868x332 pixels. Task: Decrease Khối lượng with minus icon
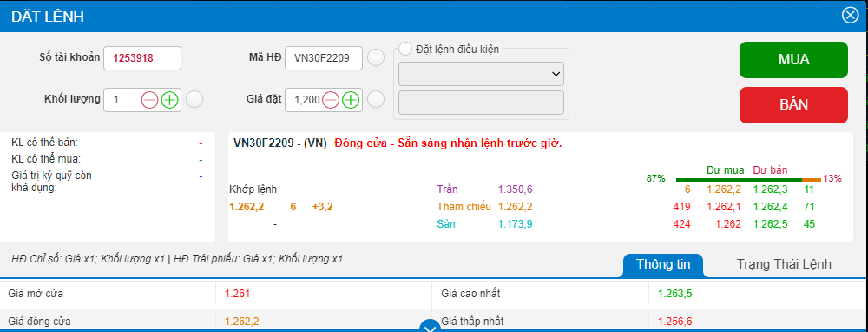click(149, 100)
